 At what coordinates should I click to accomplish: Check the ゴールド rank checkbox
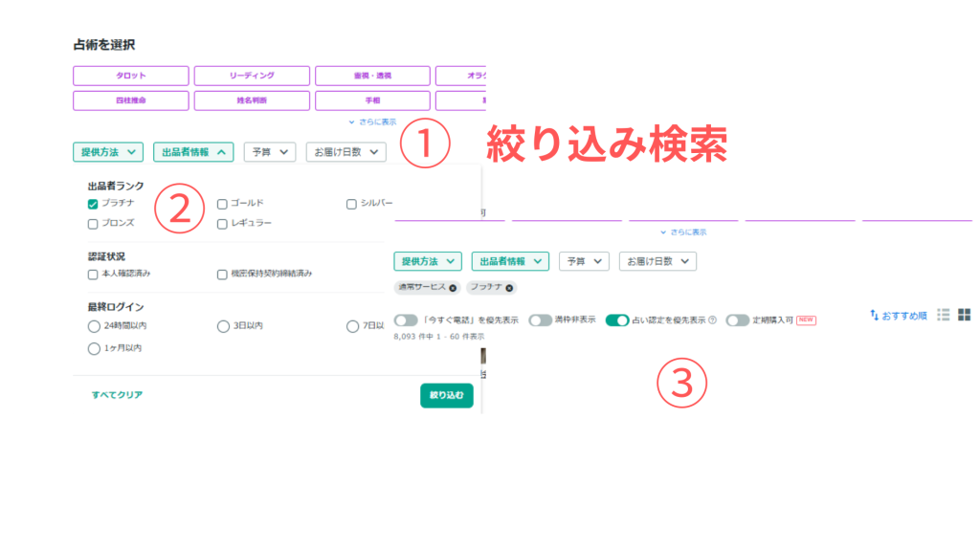(222, 204)
